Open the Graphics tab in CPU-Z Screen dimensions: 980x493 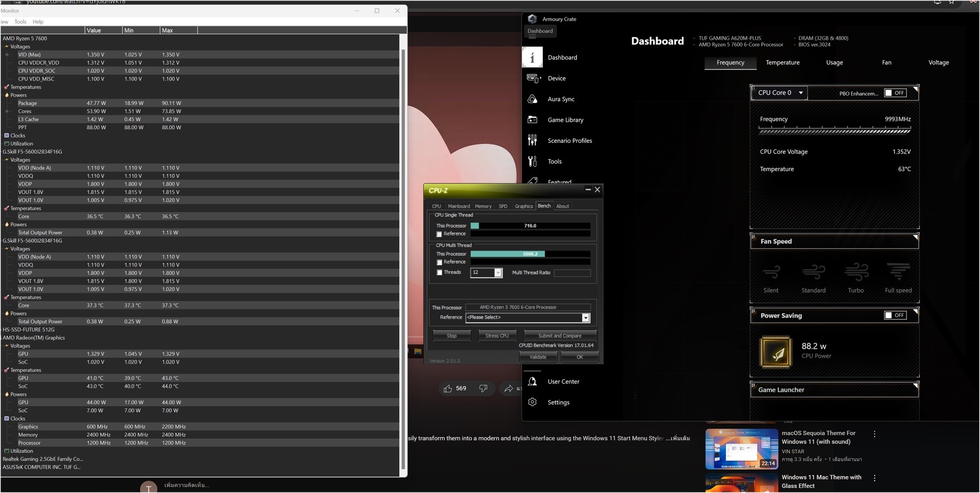(x=524, y=206)
